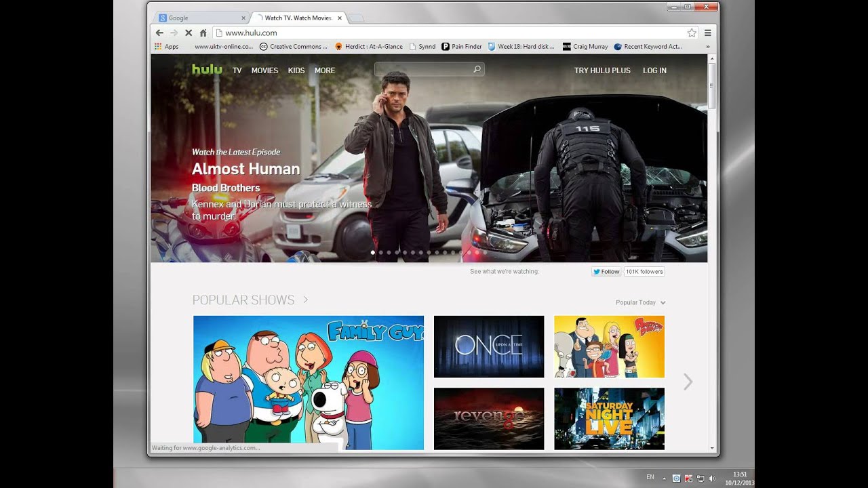868x488 pixels.
Task: Open the American Dad thumbnail
Action: pos(609,346)
